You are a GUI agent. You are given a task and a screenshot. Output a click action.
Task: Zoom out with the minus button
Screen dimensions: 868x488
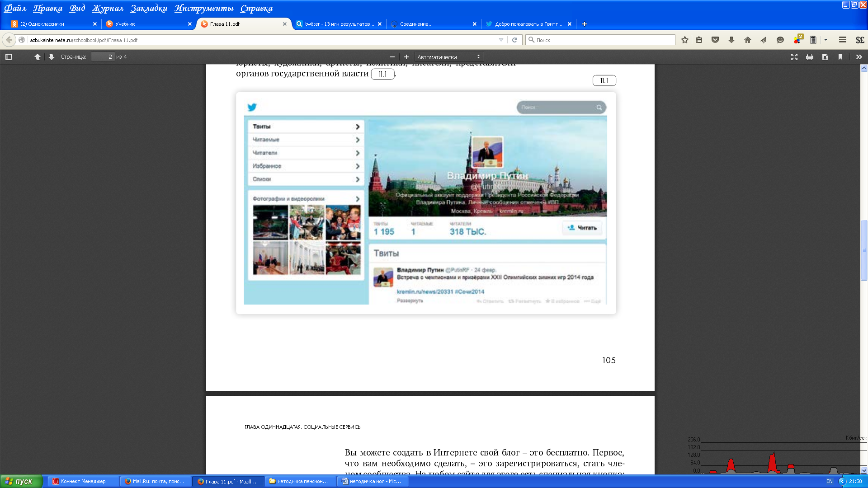tap(392, 57)
